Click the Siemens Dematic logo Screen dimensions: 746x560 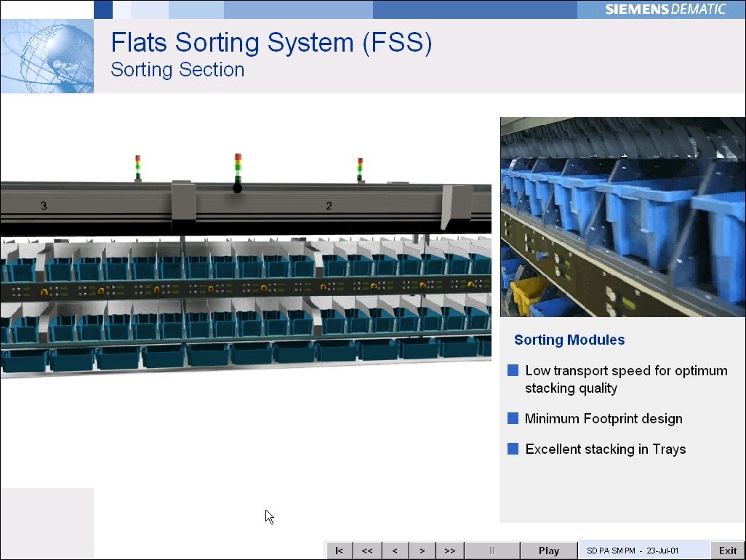(x=665, y=9)
